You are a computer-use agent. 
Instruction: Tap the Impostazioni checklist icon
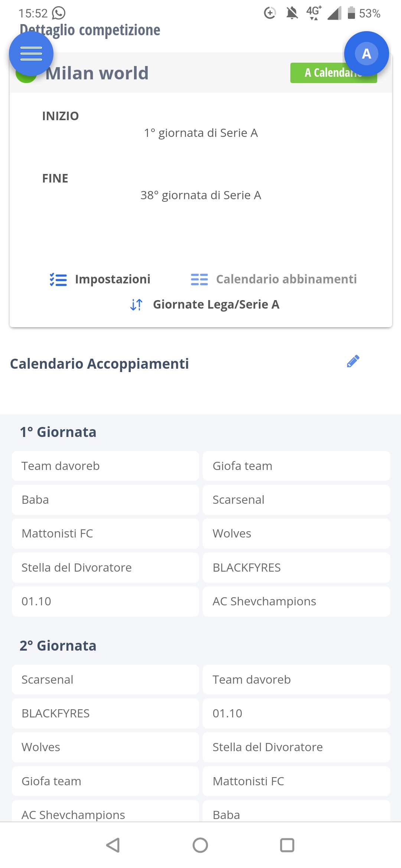(58, 280)
